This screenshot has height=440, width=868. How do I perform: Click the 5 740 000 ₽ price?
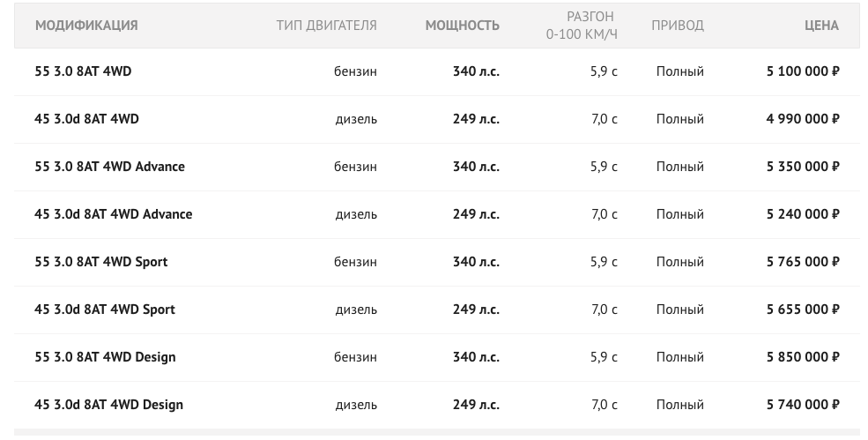tap(803, 405)
